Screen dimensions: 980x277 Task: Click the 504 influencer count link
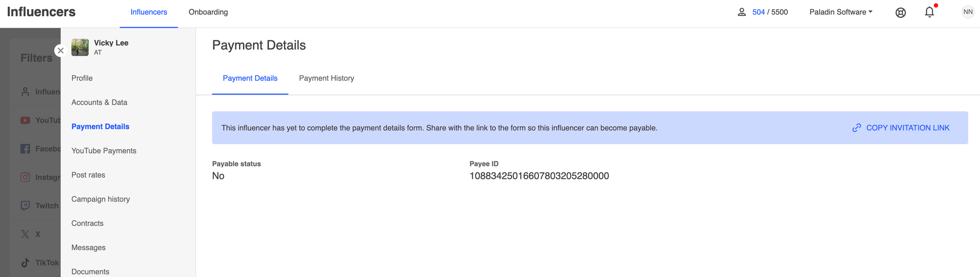coord(758,12)
